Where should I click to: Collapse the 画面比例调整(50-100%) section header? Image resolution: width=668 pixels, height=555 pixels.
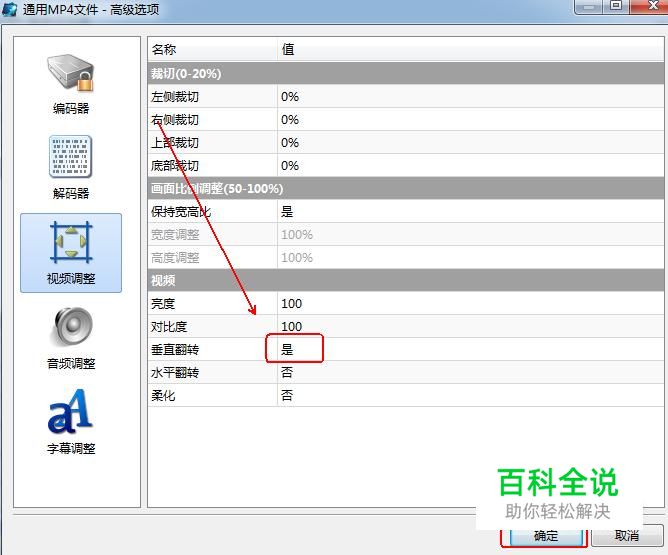coord(406,188)
